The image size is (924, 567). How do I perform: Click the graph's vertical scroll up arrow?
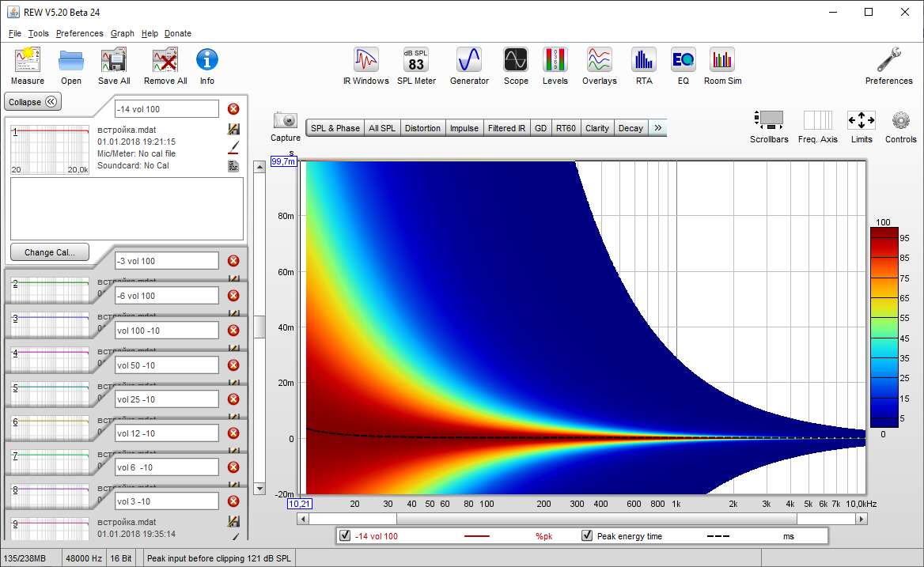pos(259,167)
